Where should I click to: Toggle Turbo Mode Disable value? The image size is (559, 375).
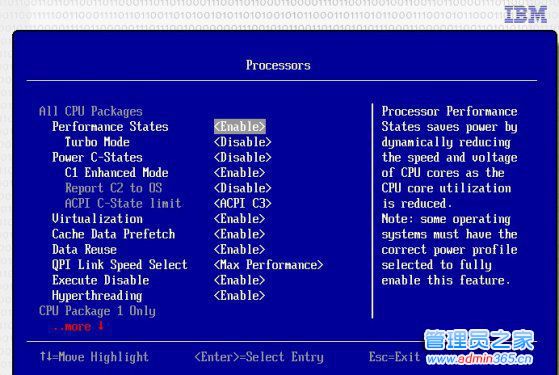(242, 142)
